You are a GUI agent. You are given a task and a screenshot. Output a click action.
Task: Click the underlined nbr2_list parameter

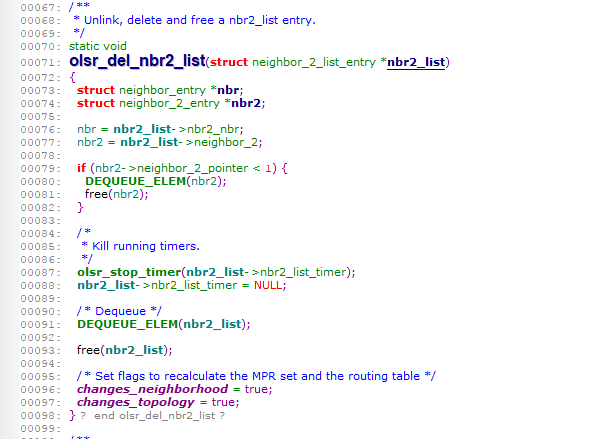click(416, 62)
